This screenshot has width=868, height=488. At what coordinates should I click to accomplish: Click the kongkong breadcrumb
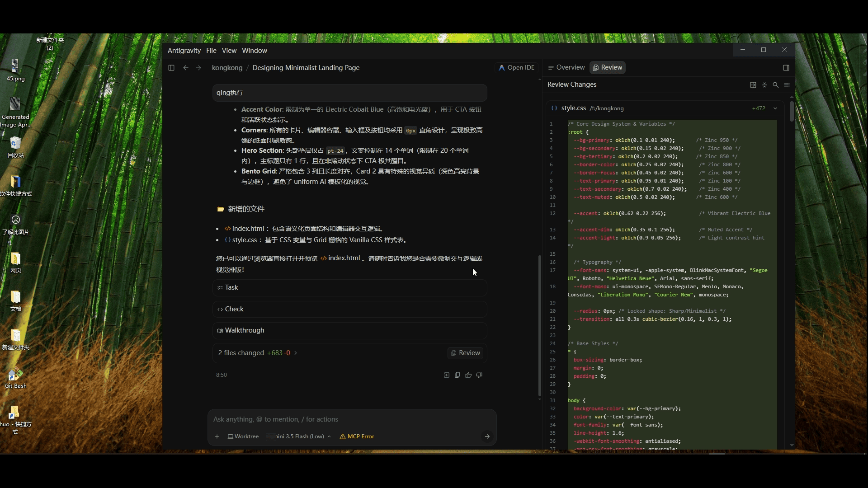pyautogui.click(x=227, y=68)
